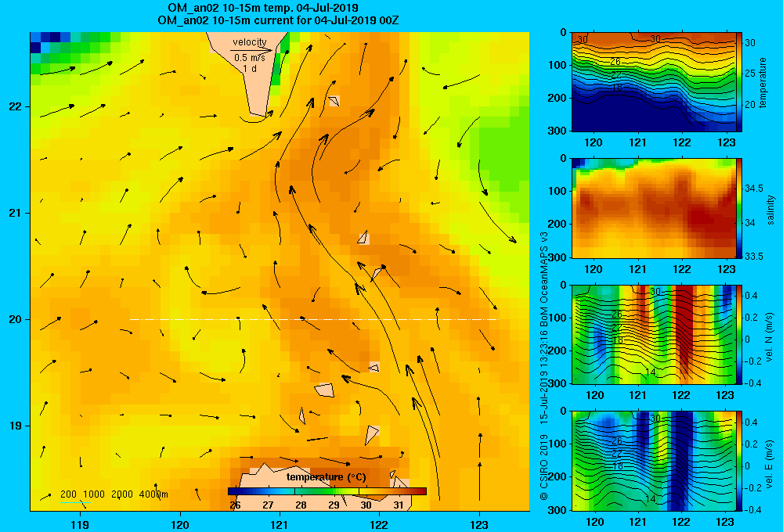Click latitude label 22 on the main map axis
The image size is (783, 532).
(x=15, y=107)
